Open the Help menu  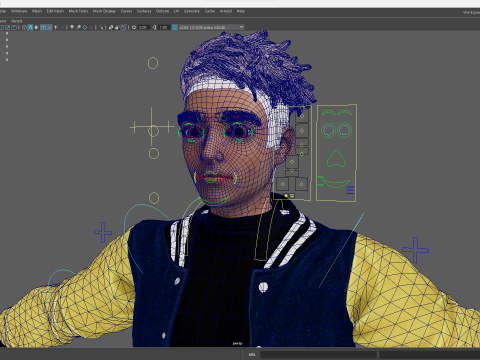coord(241,11)
